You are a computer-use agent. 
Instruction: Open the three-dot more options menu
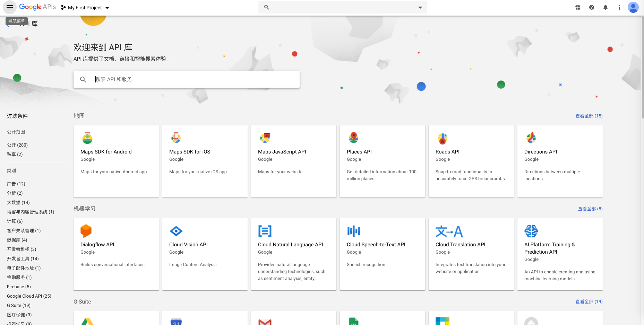point(619,7)
